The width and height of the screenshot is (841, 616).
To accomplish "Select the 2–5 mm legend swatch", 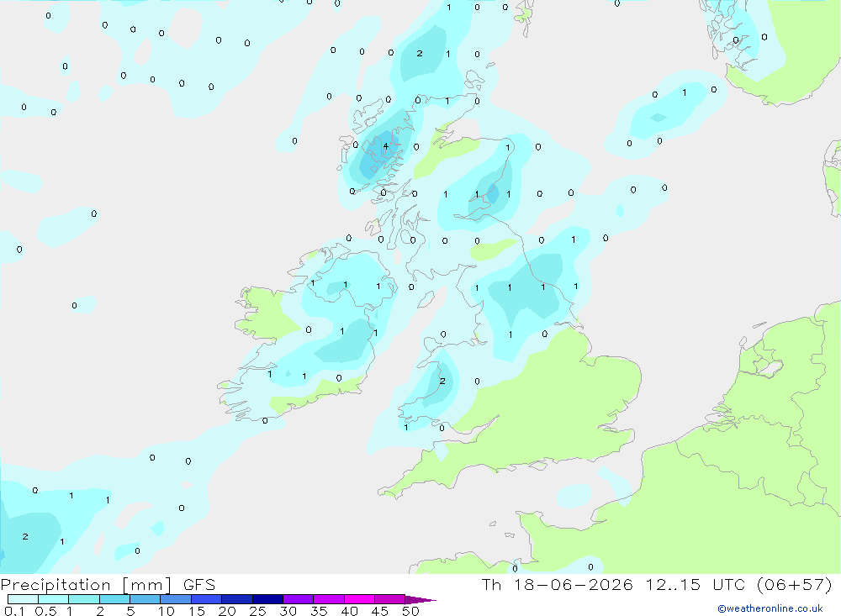I will click(114, 599).
